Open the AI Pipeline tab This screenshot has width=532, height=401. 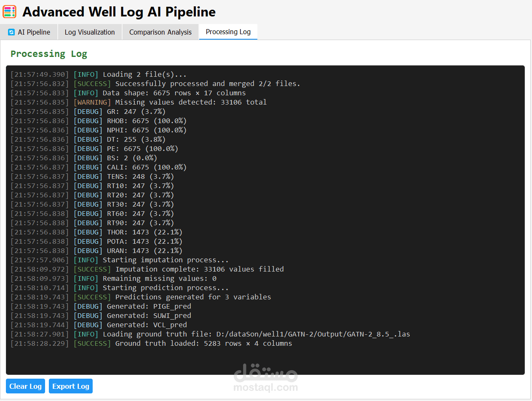point(29,32)
